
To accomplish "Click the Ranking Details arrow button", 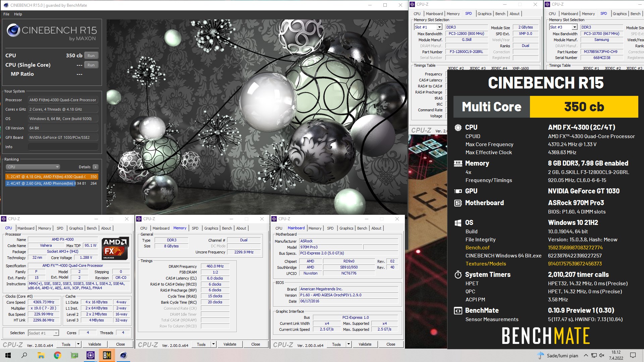I will coord(96,167).
